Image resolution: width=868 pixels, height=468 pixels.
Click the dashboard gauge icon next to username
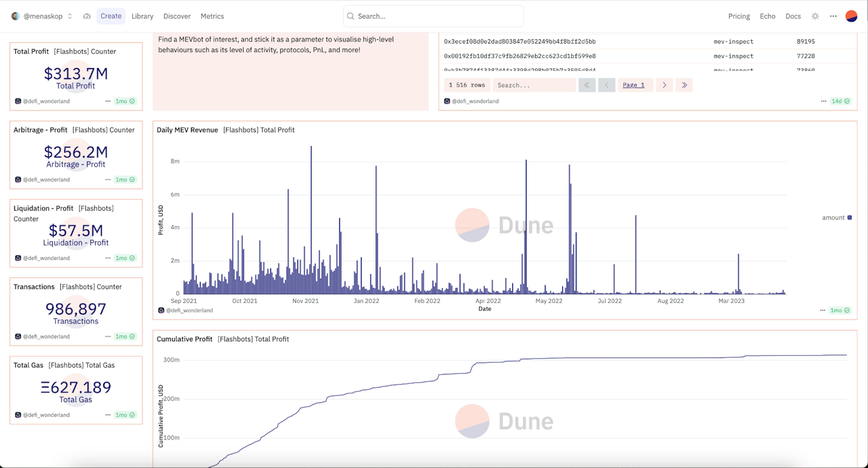click(87, 16)
